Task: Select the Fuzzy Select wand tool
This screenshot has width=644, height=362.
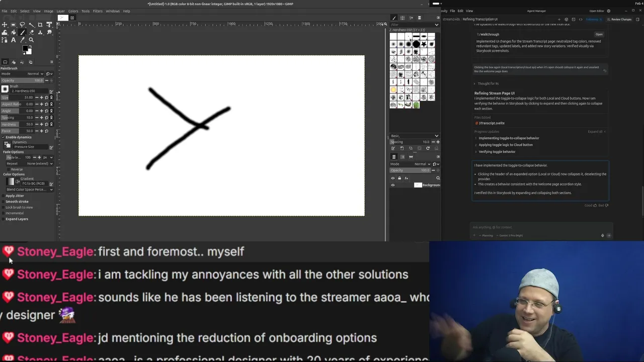Action: (x=31, y=25)
